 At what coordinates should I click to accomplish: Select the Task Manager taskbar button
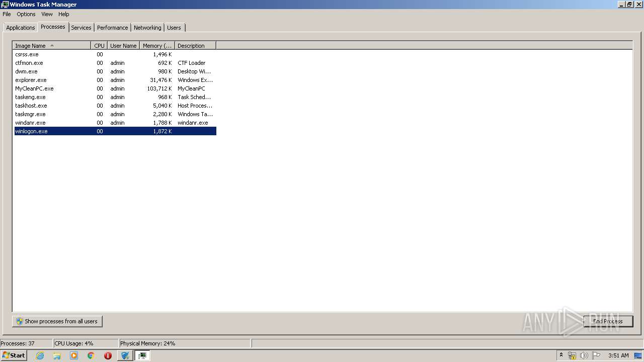[142, 355]
